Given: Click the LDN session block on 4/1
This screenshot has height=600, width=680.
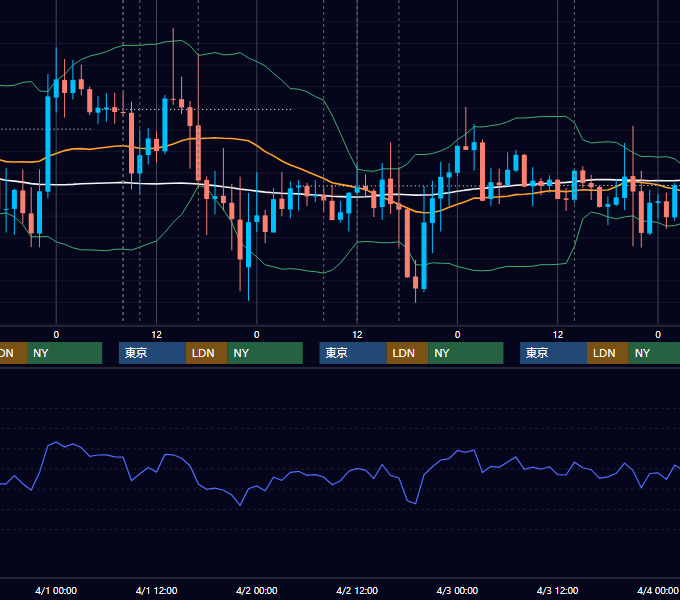Looking at the screenshot, I should point(206,353).
